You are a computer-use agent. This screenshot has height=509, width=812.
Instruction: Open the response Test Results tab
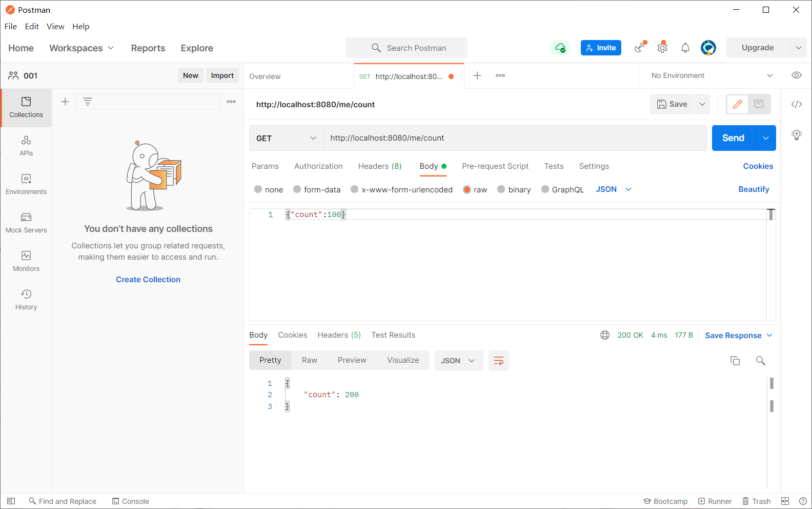[393, 335]
